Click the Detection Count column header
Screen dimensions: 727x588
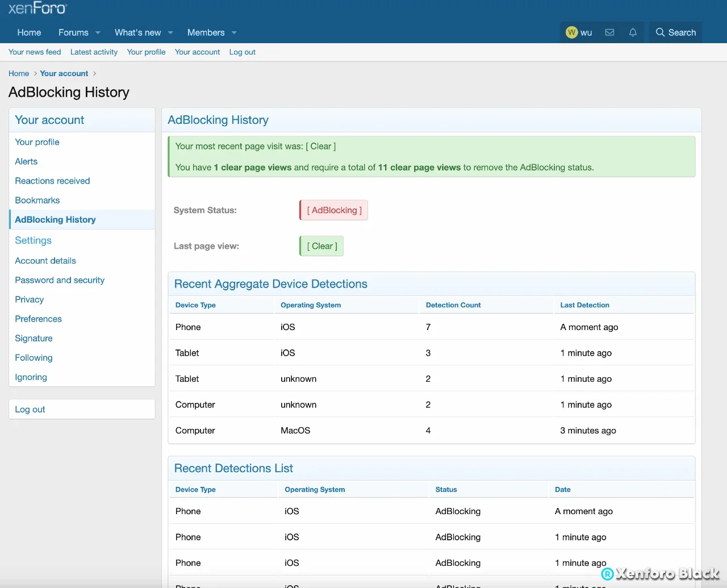453,305
